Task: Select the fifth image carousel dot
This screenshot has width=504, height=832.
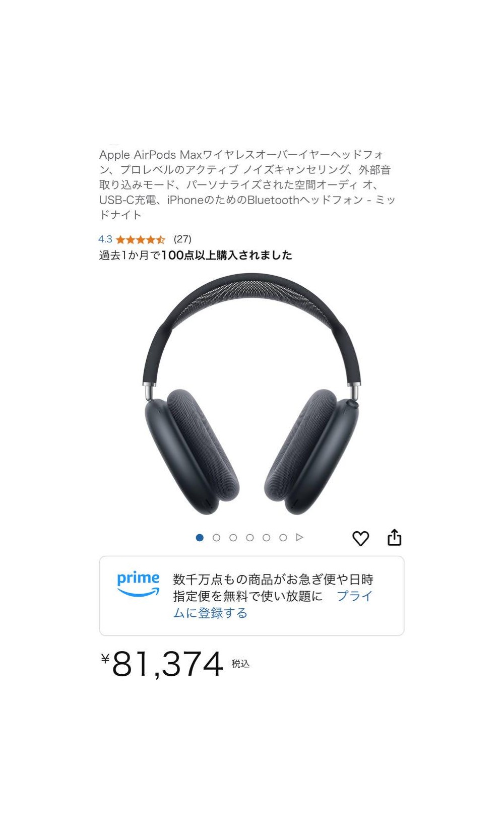Action: coord(266,538)
